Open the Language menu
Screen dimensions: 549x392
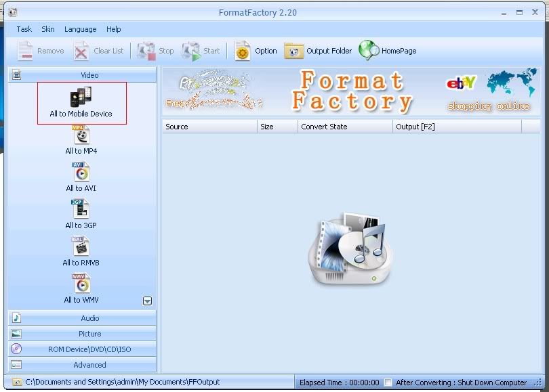click(x=81, y=29)
